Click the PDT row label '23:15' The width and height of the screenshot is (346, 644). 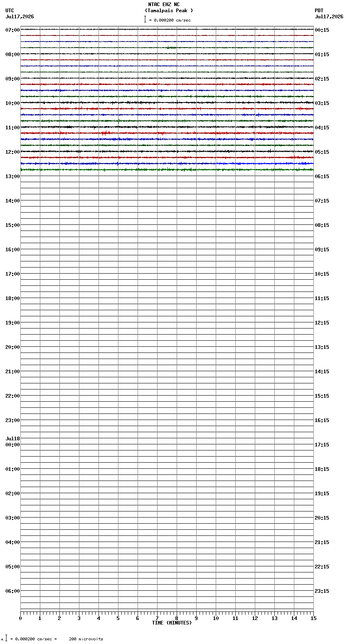pyautogui.click(x=322, y=591)
